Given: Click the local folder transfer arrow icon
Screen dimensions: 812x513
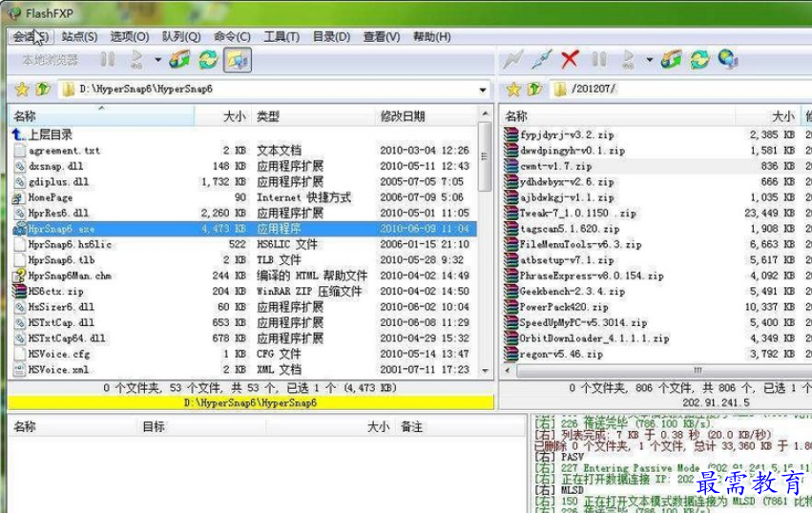Looking at the screenshot, I should point(179,59).
